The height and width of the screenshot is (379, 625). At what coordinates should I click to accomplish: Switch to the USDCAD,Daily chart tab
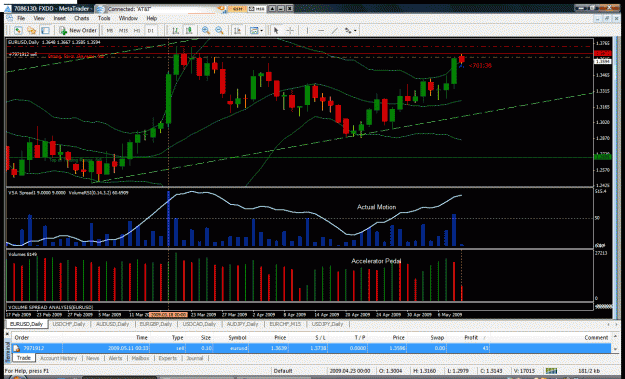point(199,324)
